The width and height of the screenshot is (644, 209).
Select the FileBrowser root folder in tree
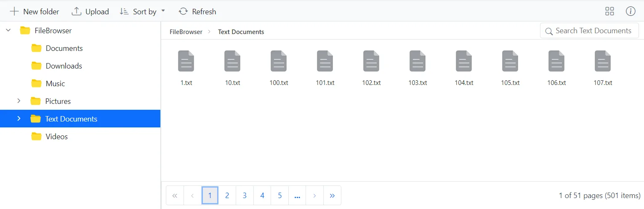click(x=53, y=31)
